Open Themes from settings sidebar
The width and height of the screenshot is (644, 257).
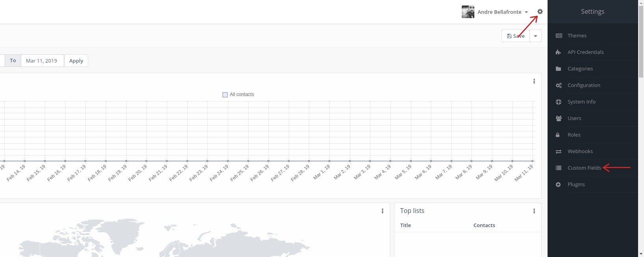tap(577, 36)
